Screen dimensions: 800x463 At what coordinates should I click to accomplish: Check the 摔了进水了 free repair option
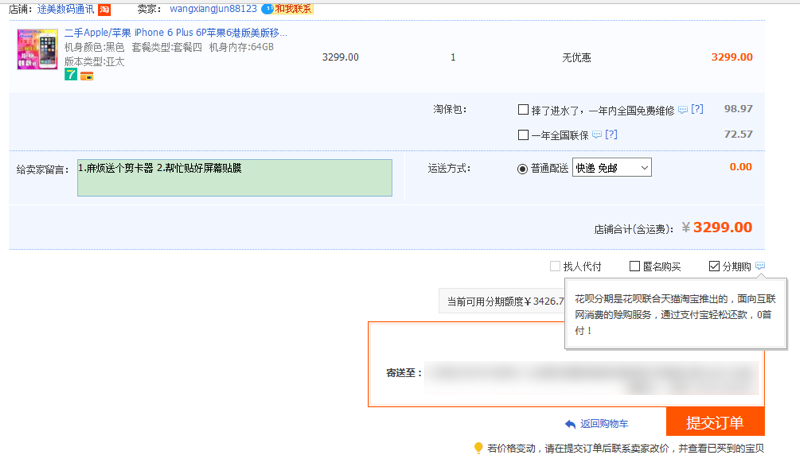523,109
